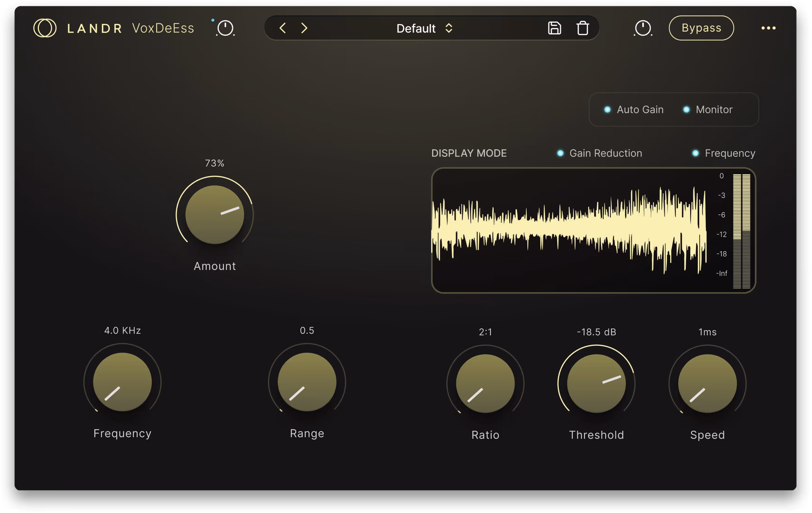Click the 73% Amount value
This screenshot has height=513, width=812.
(x=215, y=163)
